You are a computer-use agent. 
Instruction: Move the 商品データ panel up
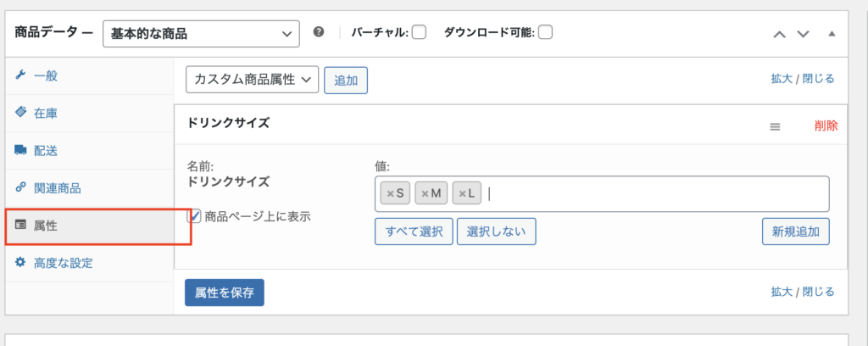778,34
